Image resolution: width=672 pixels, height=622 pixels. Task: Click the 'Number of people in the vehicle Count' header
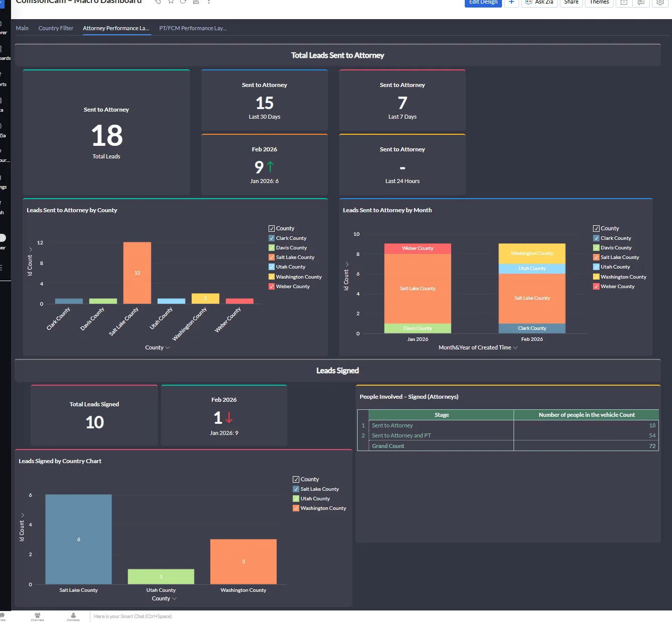coord(586,415)
